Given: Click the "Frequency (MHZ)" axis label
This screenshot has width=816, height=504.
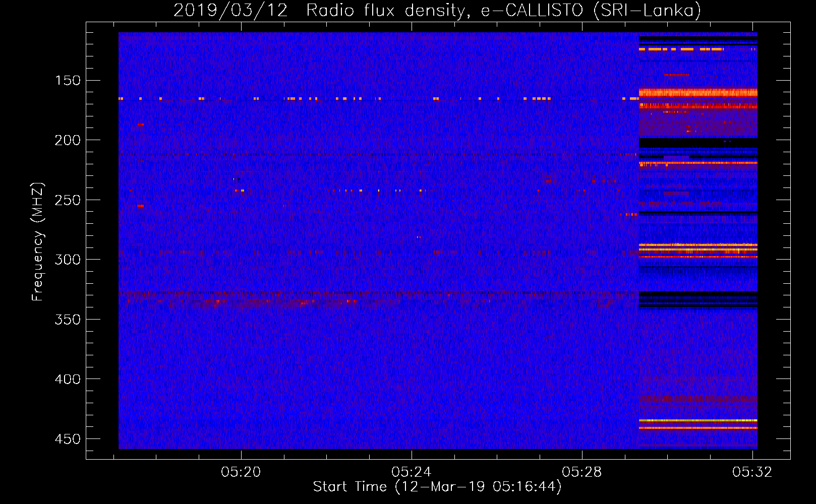Looking at the screenshot, I should coord(38,241).
